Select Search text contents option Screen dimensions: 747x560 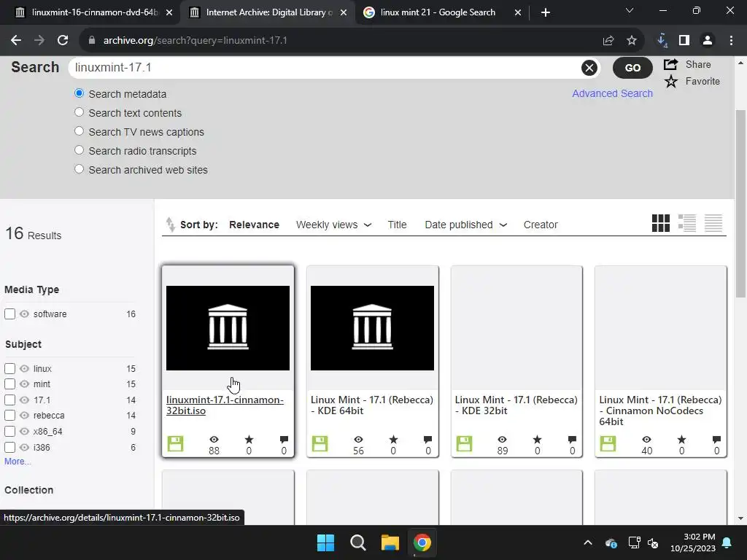click(x=79, y=112)
